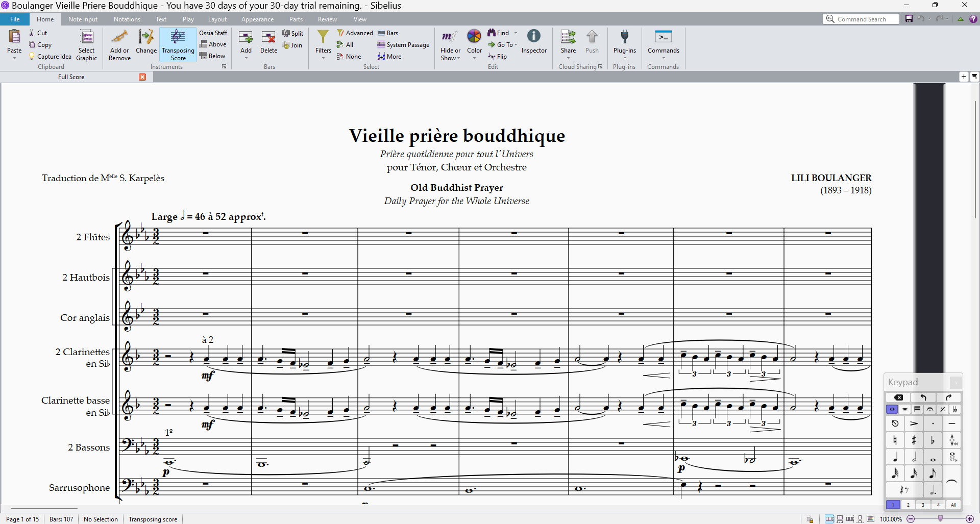Click keypad delete backspace key
Screen dimensions: 980x524
[898, 397]
